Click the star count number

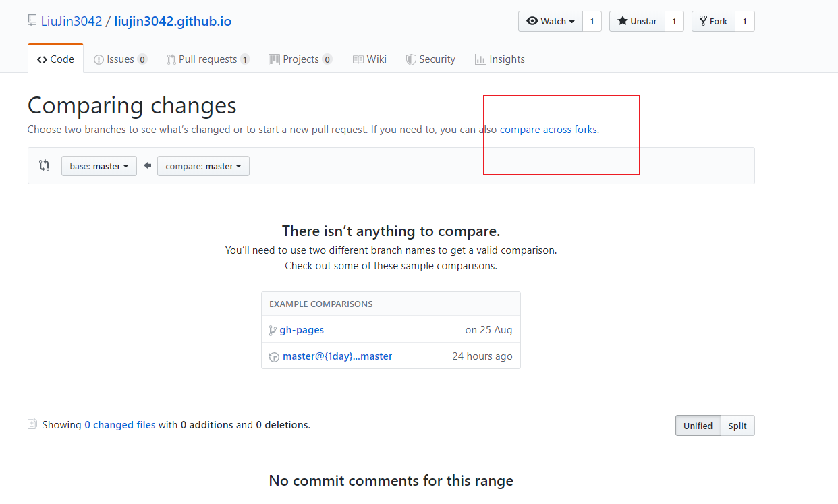(674, 22)
